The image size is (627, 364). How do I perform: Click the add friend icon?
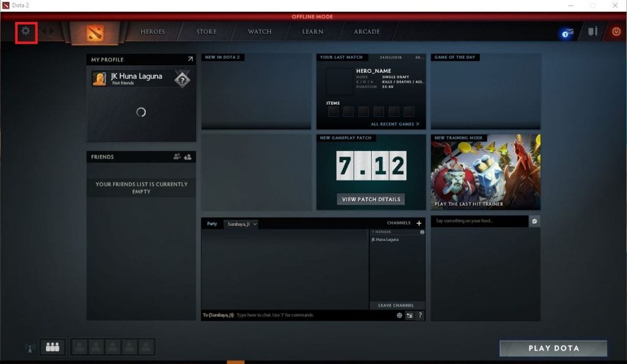[x=187, y=157]
